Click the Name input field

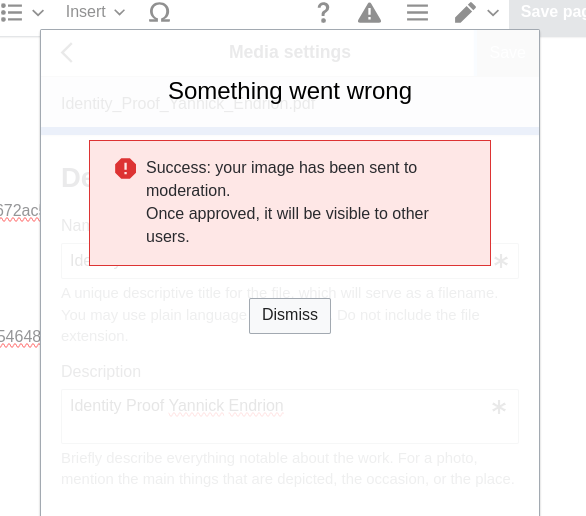[x=290, y=261]
